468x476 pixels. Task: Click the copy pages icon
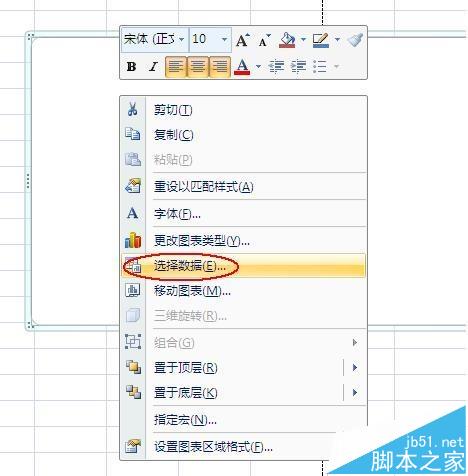[133, 134]
